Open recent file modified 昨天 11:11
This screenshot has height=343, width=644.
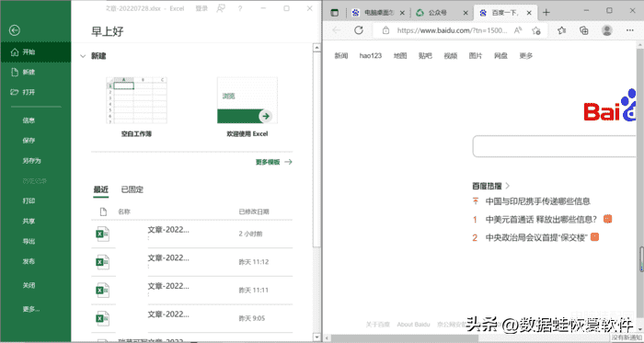coord(191,290)
